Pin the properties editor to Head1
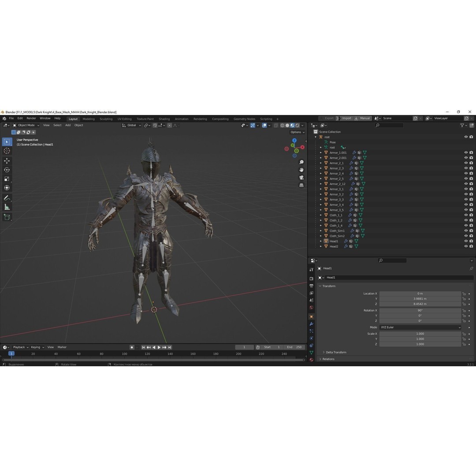The image size is (476, 476). pyautogui.click(x=471, y=269)
